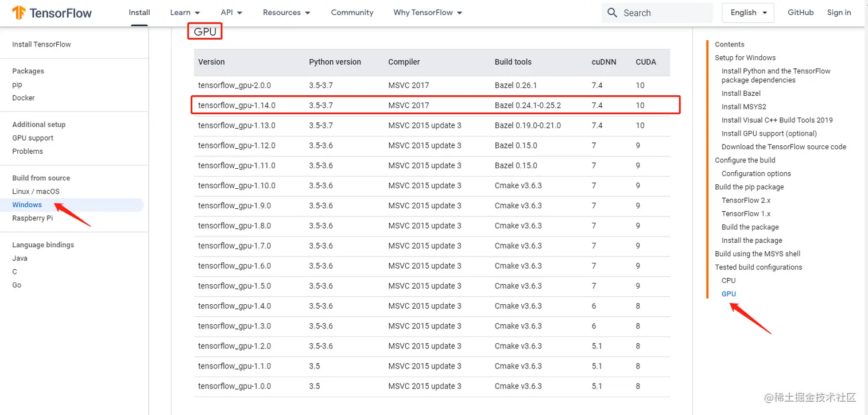Select Docker in the sidebar
The height and width of the screenshot is (415, 868).
click(x=24, y=98)
